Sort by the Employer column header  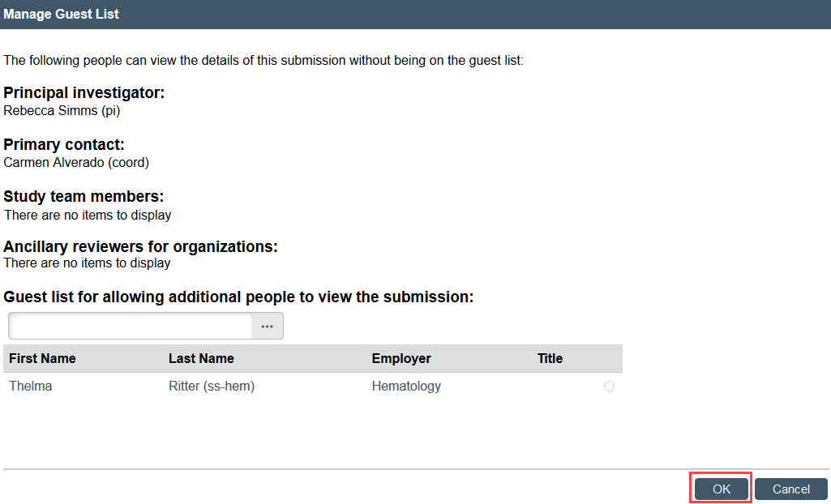pos(401,358)
